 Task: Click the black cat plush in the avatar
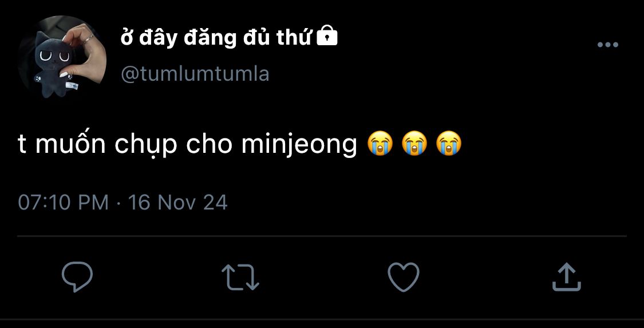[x=51, y=63]
